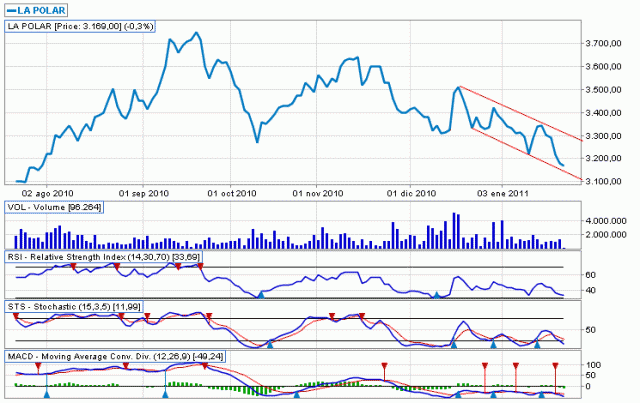Click the MACD blue marker below 01 nov 2010
This screenshot has height=403, width=640.
point(297,394)
